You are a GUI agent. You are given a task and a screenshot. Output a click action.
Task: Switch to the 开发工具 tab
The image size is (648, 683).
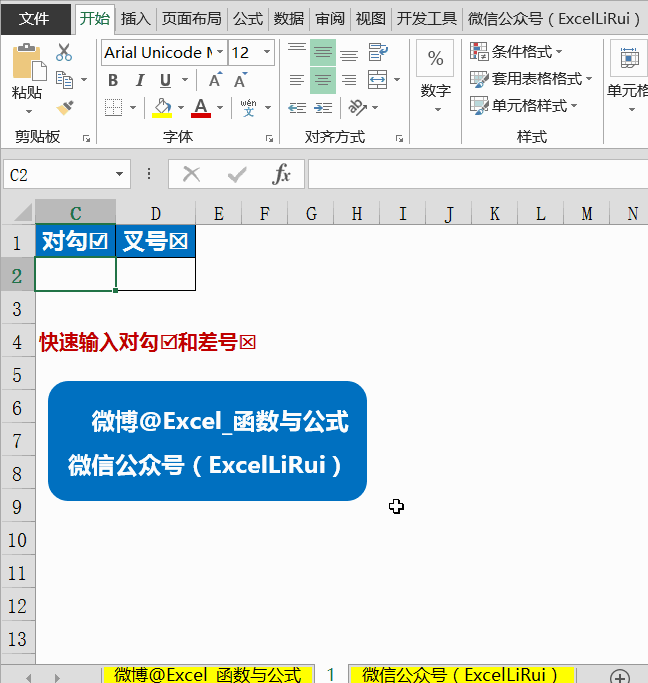[x=427, y=19]
